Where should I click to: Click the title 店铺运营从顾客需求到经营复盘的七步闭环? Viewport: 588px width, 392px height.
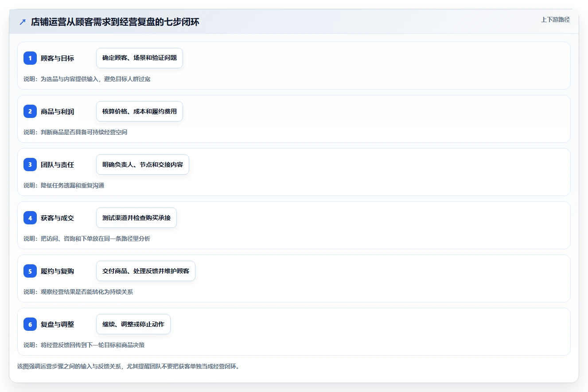point(115,22)
